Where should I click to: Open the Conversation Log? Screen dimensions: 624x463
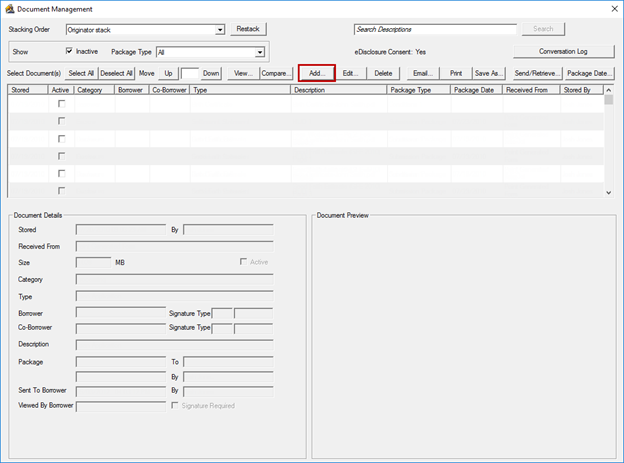[563, 51]
